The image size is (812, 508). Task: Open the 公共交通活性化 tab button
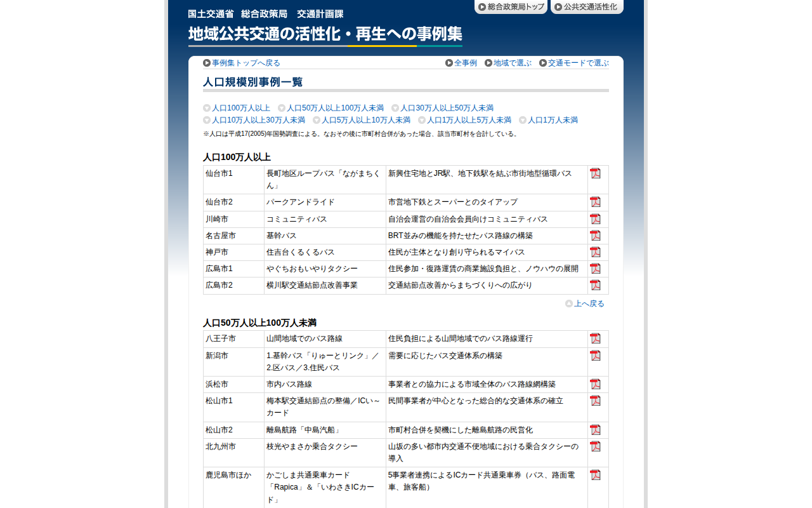[587, 7]
